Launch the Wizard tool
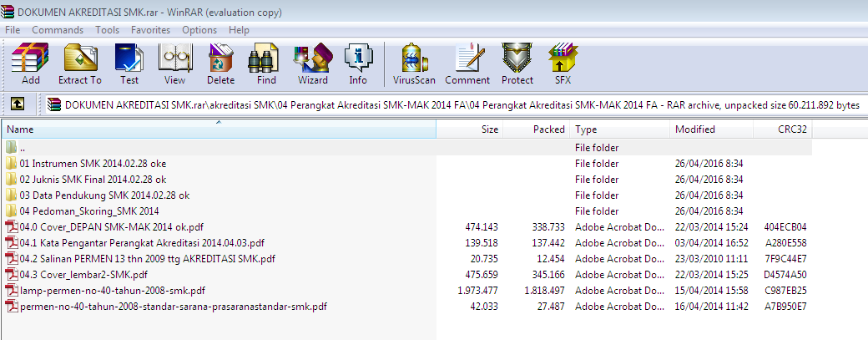Image resolution: width=868 pixels, height=340 pixels. tap(313, 64)
